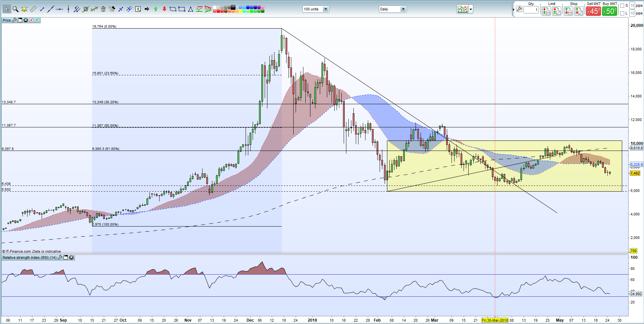
Task: Choose the extended trend line tool
Action: (51, 9)
